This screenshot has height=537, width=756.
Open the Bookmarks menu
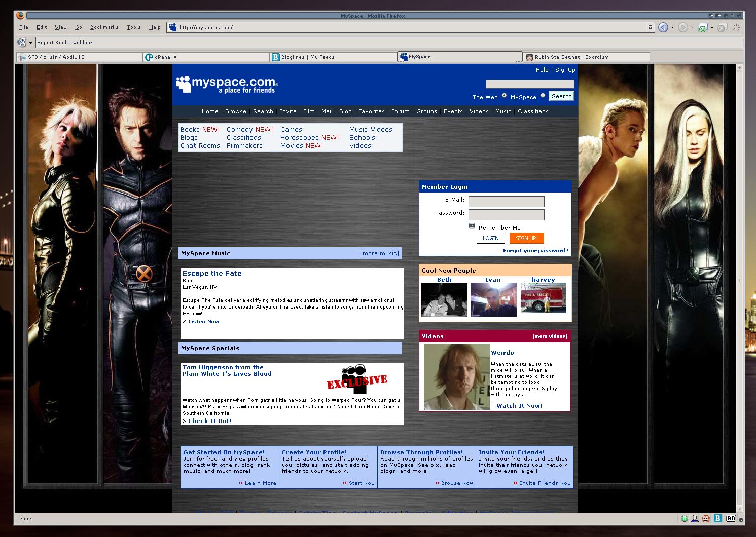[104, 27]
